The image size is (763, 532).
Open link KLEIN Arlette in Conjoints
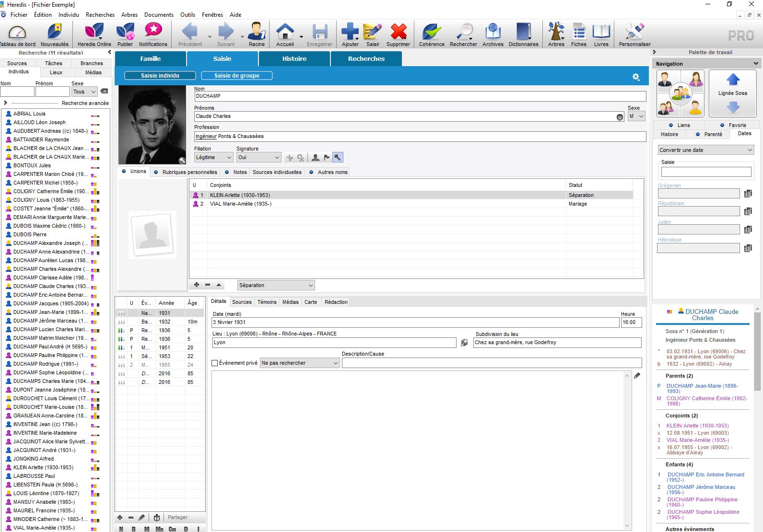tap(697, 426)
